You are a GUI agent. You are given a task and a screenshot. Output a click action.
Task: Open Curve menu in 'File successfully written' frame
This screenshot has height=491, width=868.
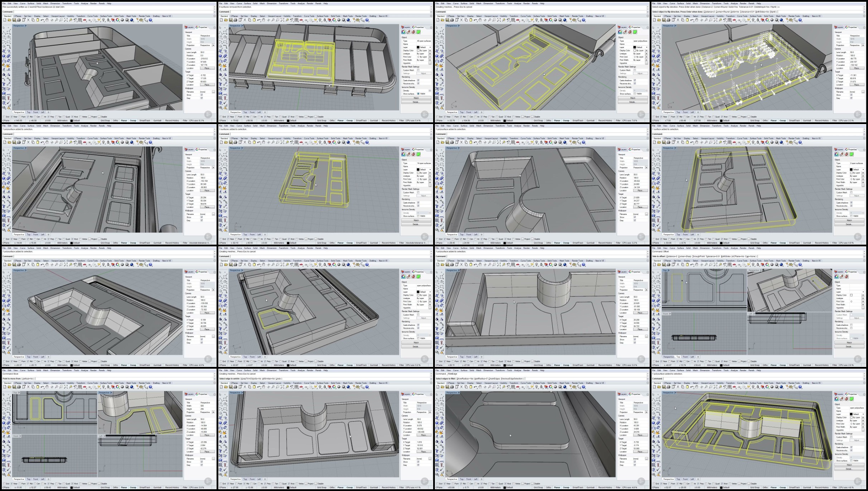pos(23,4)
